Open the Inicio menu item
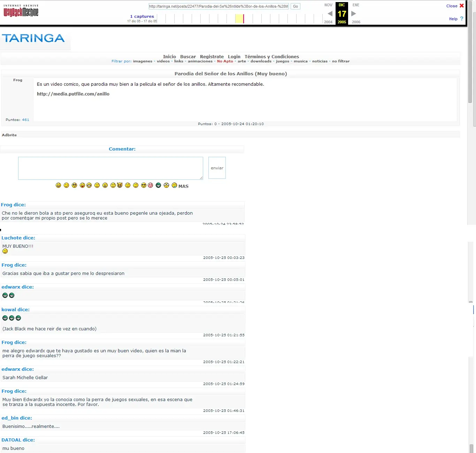This screenshot has width=476, height=453. click(169, 56)
